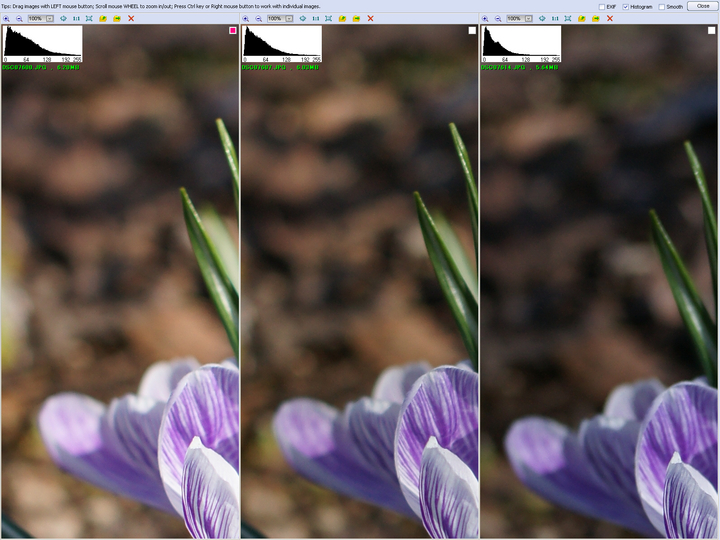Set DSC07614.JPG to 1:1 actual size

point(555,18)
